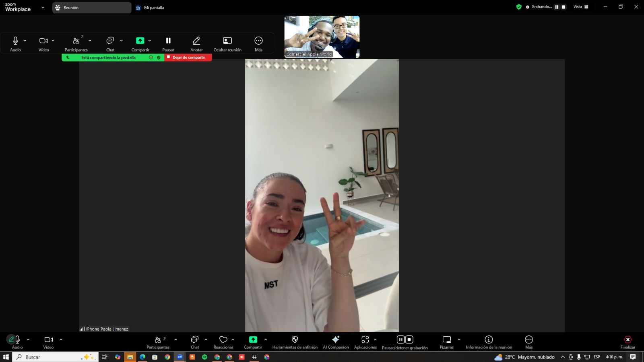Open Información de la reunión

pyautogui.click(x=489, y=340)
